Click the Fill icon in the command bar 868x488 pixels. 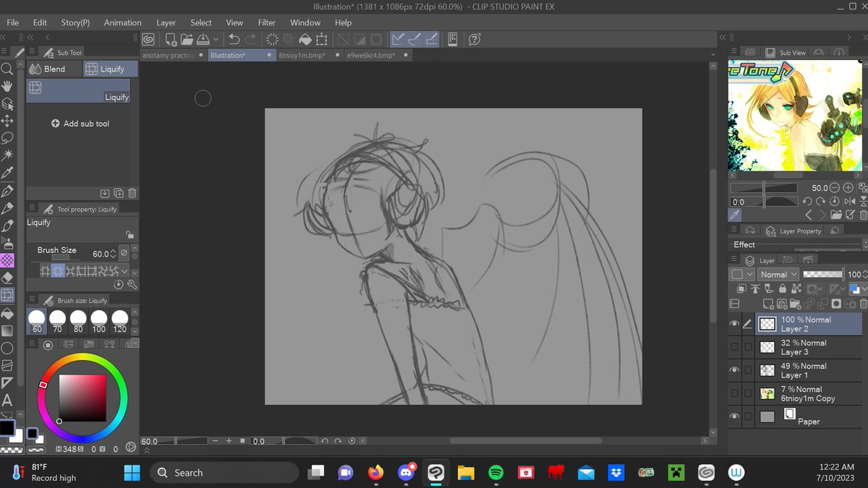(305, 39)
